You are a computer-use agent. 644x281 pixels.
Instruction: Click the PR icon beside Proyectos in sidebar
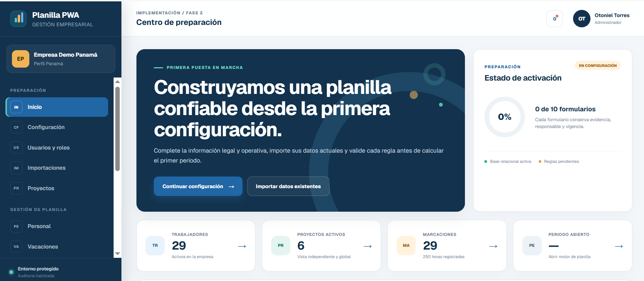[x=16, y=188]
